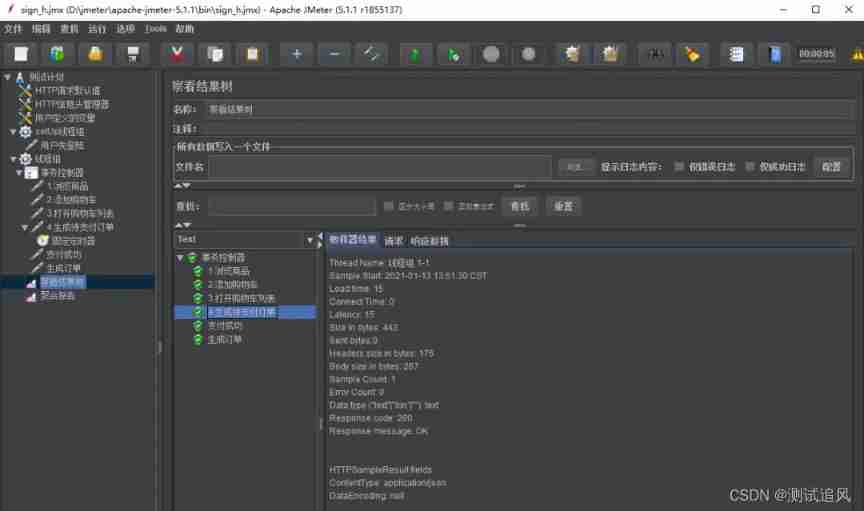Click the 文件名 input field

point(379,167)
